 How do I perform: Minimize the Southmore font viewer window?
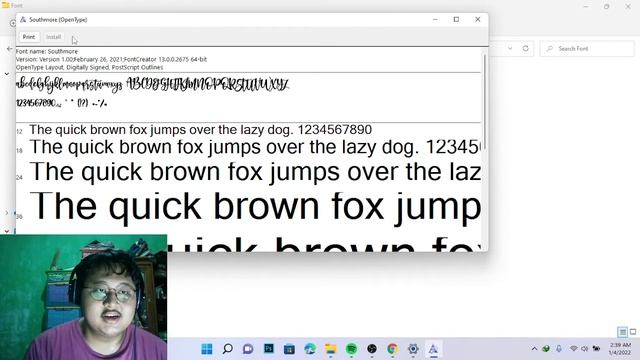click(x=435, y=19)
